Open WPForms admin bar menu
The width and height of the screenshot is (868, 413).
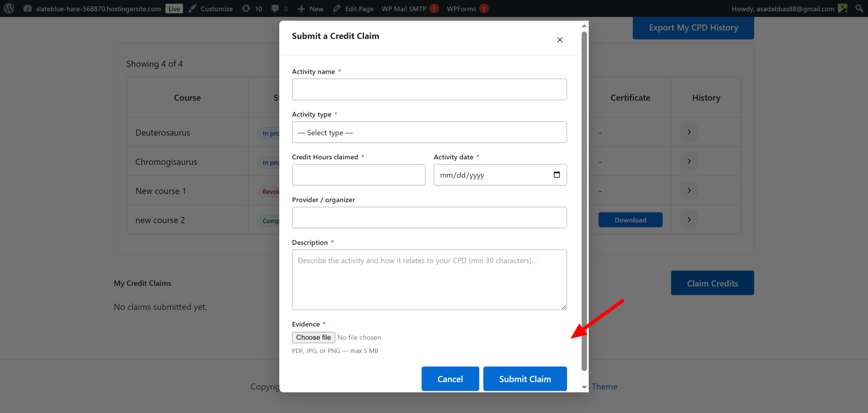461,8
